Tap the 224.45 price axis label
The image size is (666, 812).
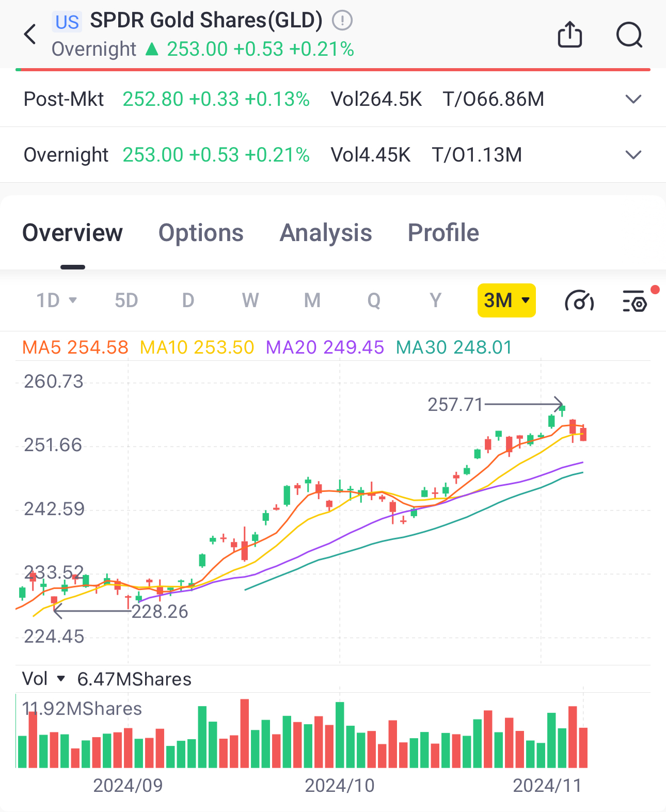54,636
